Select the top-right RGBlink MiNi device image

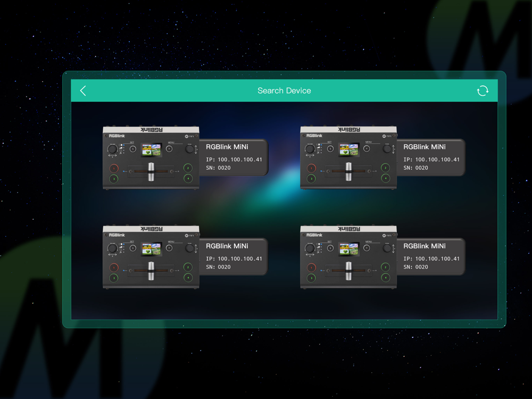click(x=348, y=158)
